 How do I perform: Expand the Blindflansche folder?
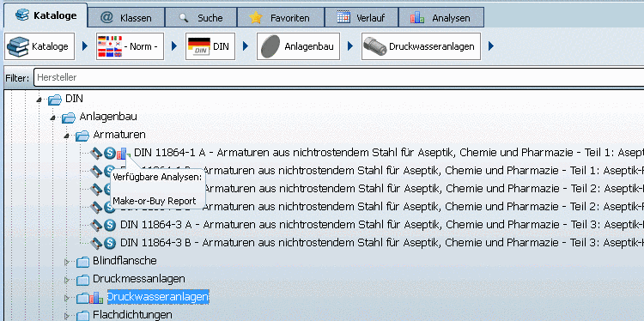click(66, 261)
